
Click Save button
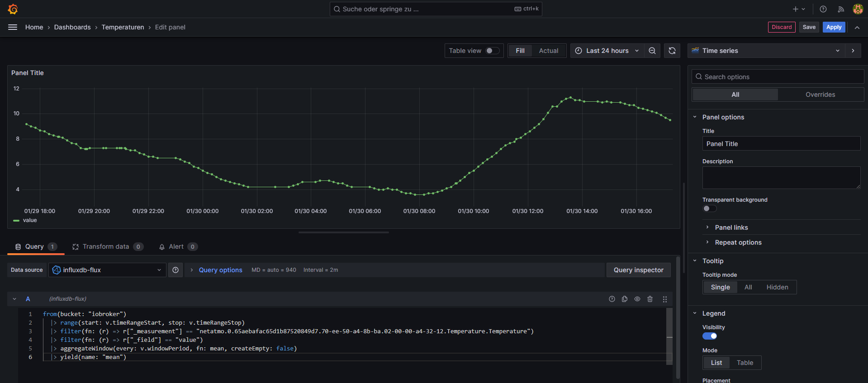coord(809,27)
